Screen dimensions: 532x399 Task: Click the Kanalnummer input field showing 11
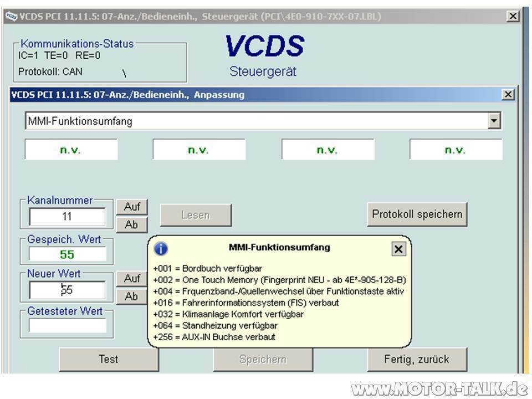coord(66,216)
